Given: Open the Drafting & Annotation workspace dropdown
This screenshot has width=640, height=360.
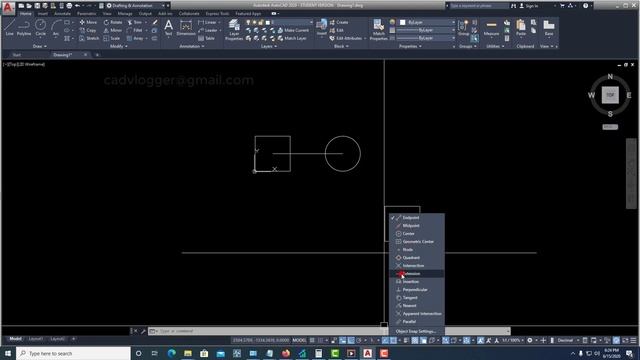Looking at the screenshot, I should (x=137, y=6).
